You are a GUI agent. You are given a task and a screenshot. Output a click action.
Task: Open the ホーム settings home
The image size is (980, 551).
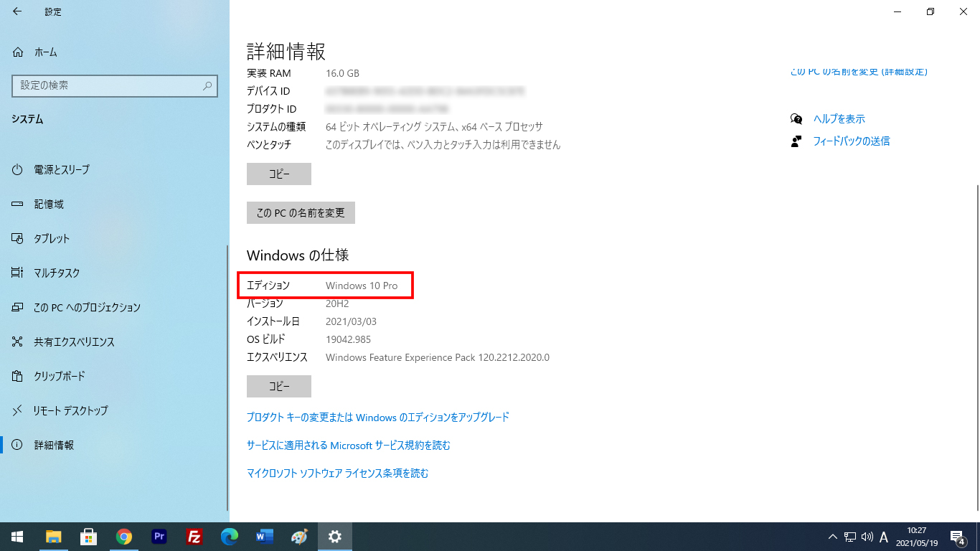(x=46, y=52)
